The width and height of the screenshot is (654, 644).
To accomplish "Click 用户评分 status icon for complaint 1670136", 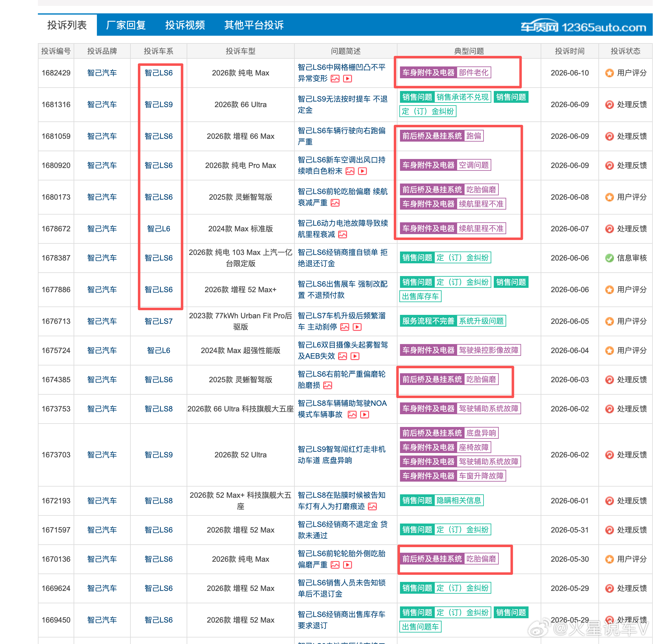I will (609, 560).
